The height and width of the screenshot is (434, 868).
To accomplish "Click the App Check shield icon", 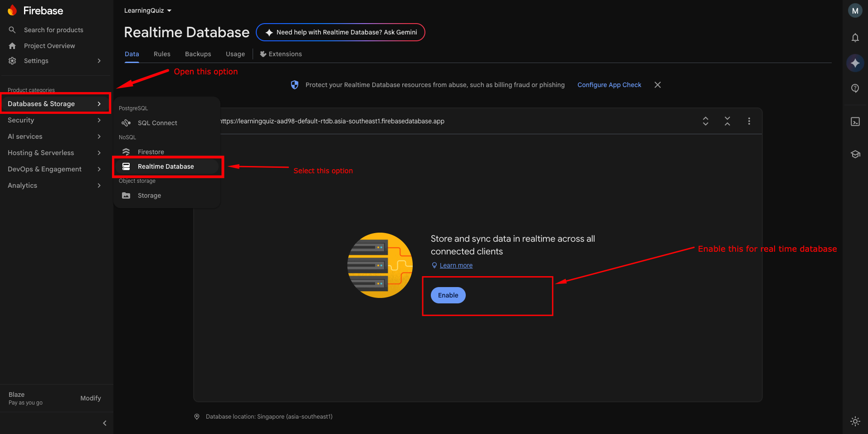I will tap(295, 85).
